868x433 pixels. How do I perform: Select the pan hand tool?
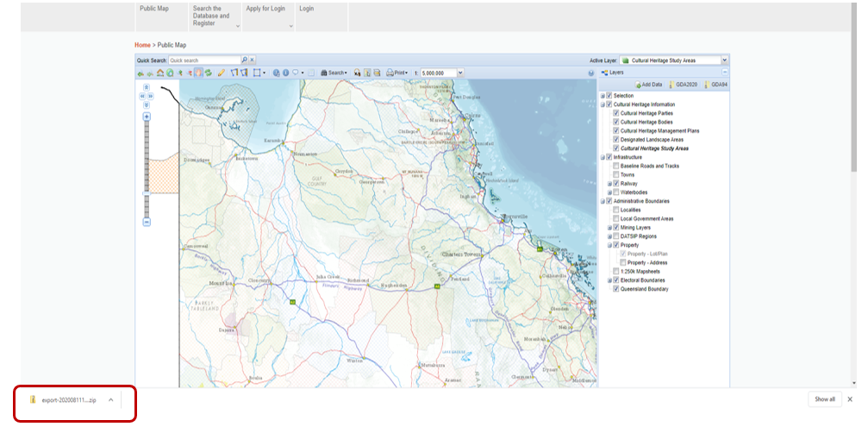tap(199, 72)
